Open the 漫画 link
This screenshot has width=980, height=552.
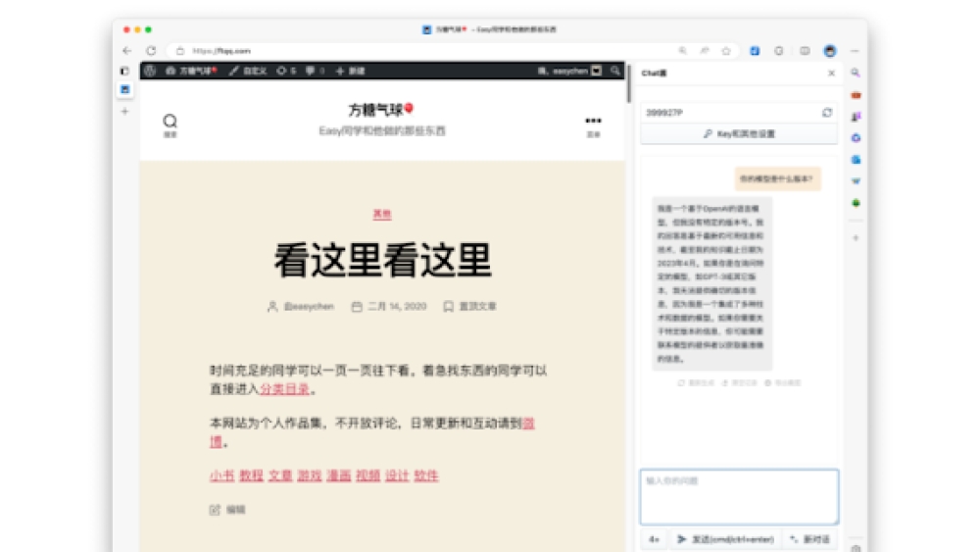tap(339, 476)
